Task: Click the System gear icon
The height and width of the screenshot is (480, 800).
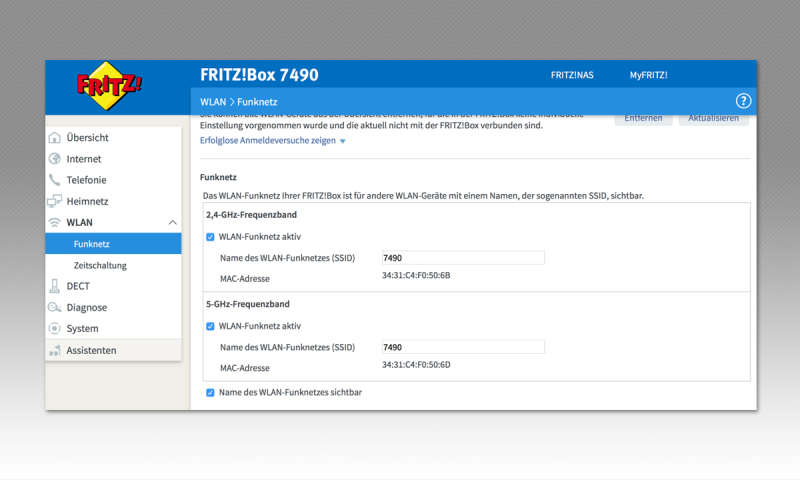Action: pos(55,329)
